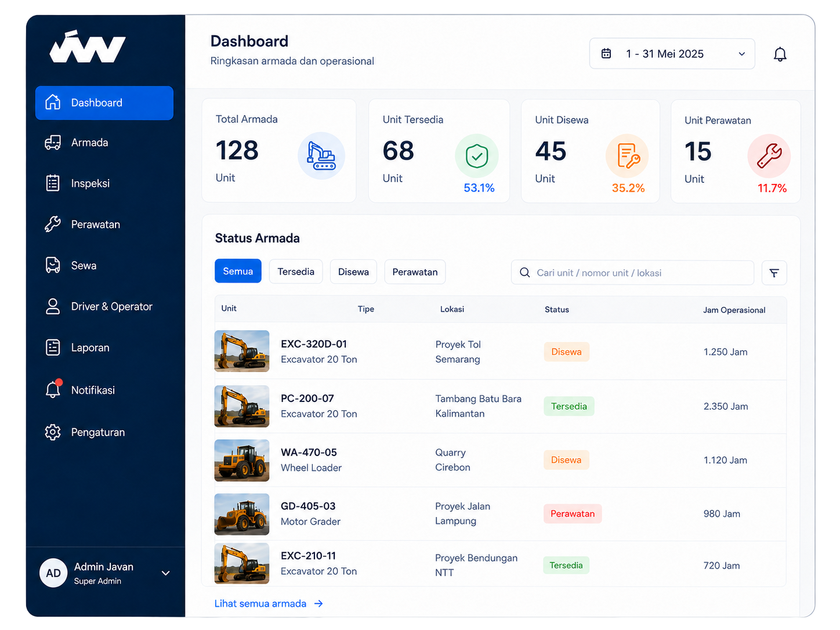Click the Disewa badge for EXC-320D-01
This screenshot has width=840, height=630.
(x=567, y=352)
